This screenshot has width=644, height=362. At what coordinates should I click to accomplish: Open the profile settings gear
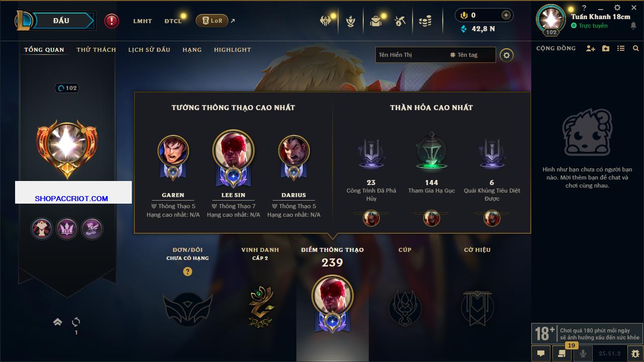507,55
